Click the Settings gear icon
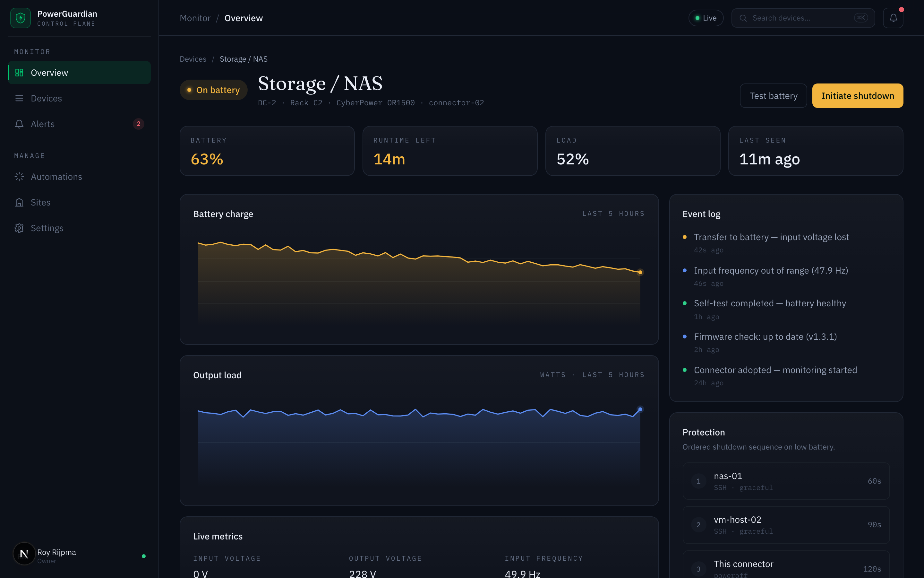924x578 pixels. (19, 228)
